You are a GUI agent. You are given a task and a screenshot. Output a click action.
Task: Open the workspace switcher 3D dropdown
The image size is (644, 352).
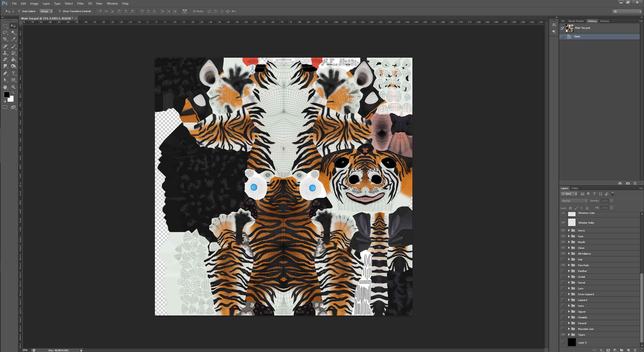coord(627,11)
